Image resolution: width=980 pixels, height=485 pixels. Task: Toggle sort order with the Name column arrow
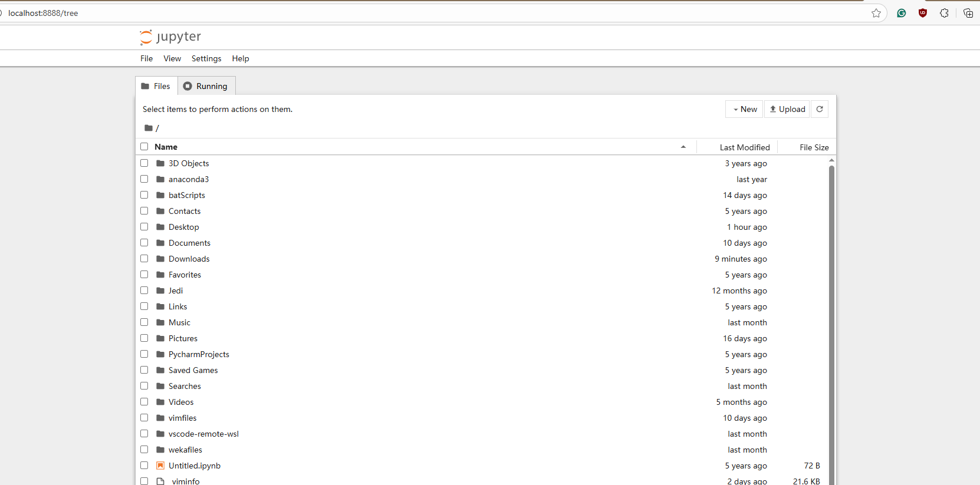click(x=683, y=147)
